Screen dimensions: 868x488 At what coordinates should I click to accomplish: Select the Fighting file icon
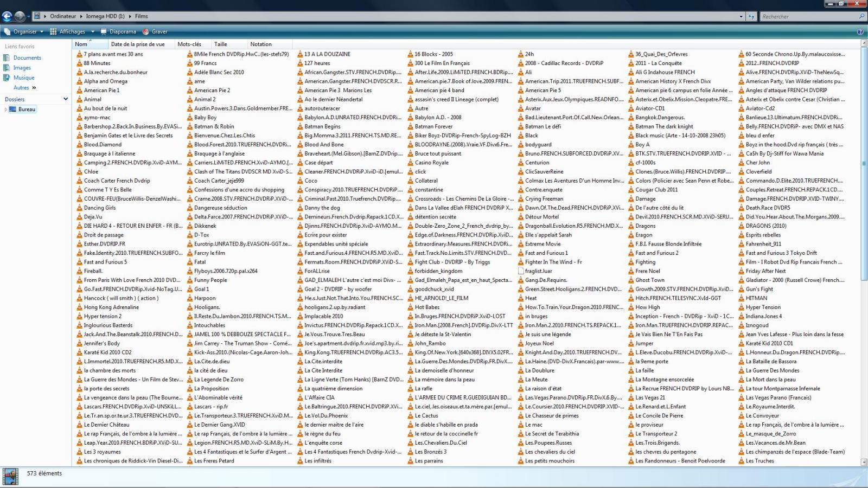(631, 262)
